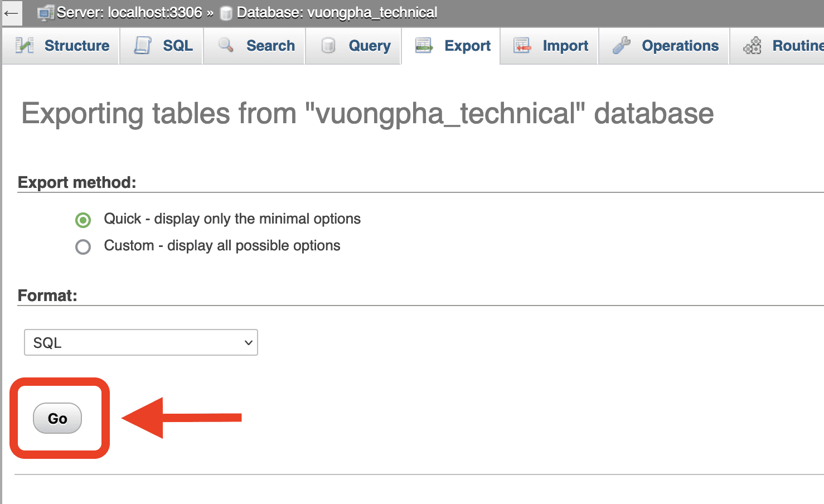Click the Import tab icon
Screen dimensions: 824x504
pyautogui.click(x=522, y=46)
